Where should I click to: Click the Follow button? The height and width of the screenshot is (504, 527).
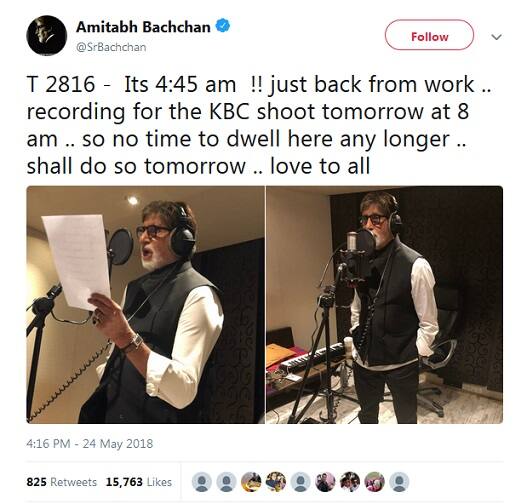coord(429,35)
